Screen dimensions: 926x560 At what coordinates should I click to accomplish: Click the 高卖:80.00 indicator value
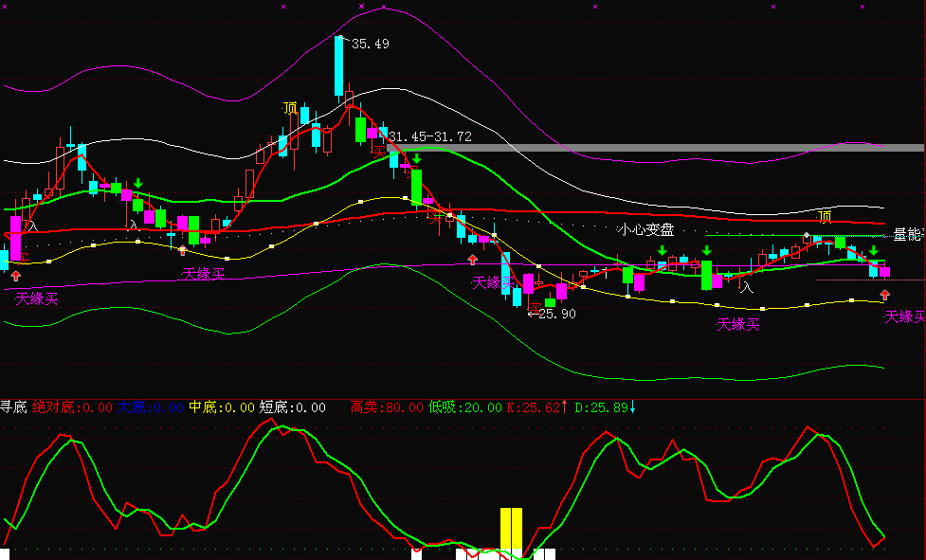point(387,407)
